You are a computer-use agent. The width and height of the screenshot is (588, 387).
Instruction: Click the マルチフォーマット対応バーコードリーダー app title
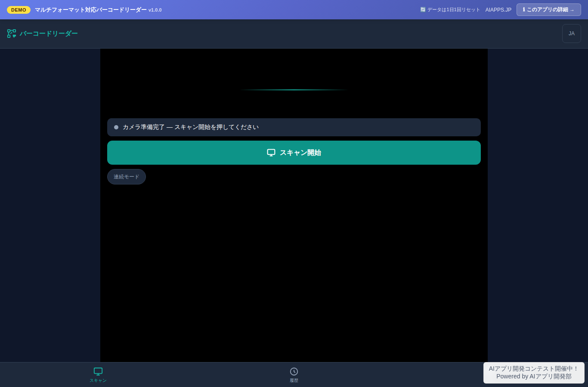click(x=91, y=10)
